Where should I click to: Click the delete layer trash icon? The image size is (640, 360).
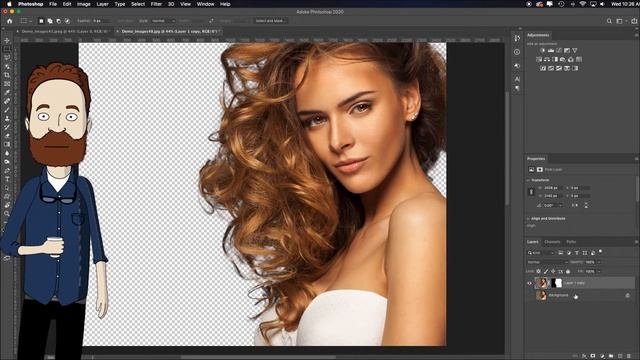(629, 356)
